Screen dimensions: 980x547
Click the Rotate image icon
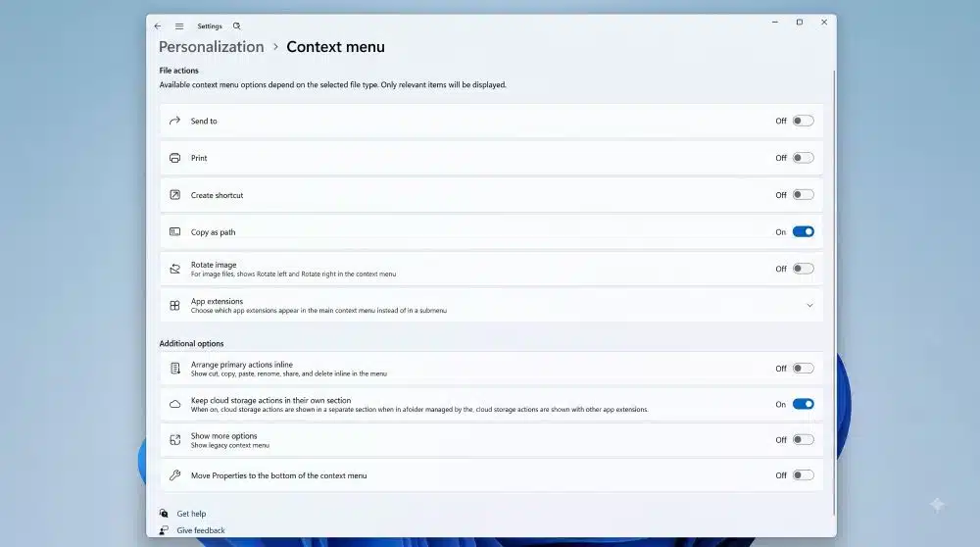(x=175, y=269)
